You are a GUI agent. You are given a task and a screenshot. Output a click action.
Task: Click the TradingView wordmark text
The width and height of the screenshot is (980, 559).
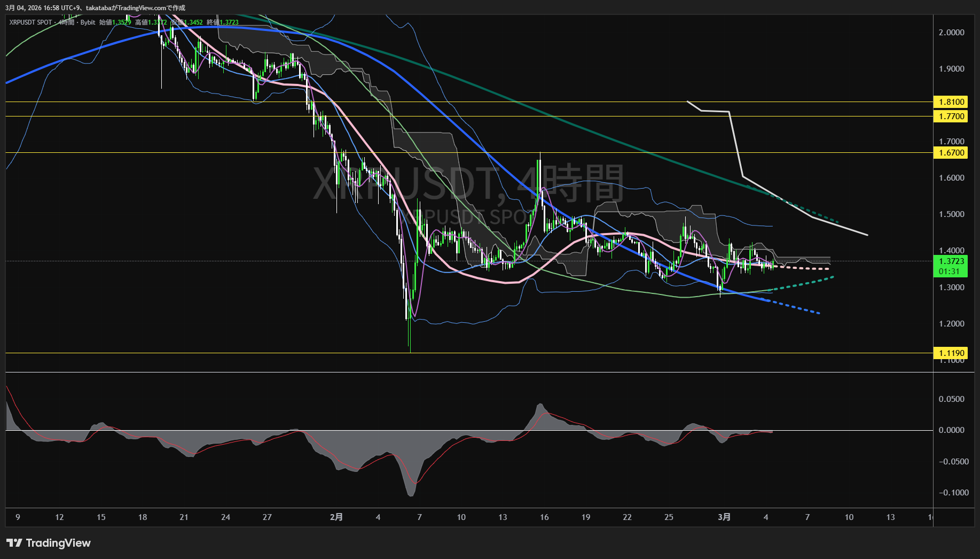pyautogui.click(x=58, y=543)
